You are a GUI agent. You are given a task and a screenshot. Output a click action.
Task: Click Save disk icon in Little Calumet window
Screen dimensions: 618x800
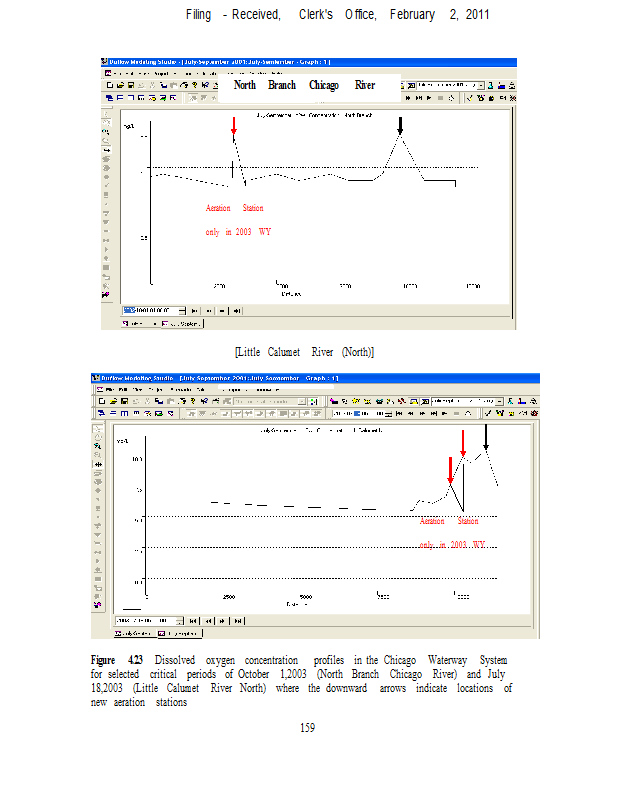[125, 401]
